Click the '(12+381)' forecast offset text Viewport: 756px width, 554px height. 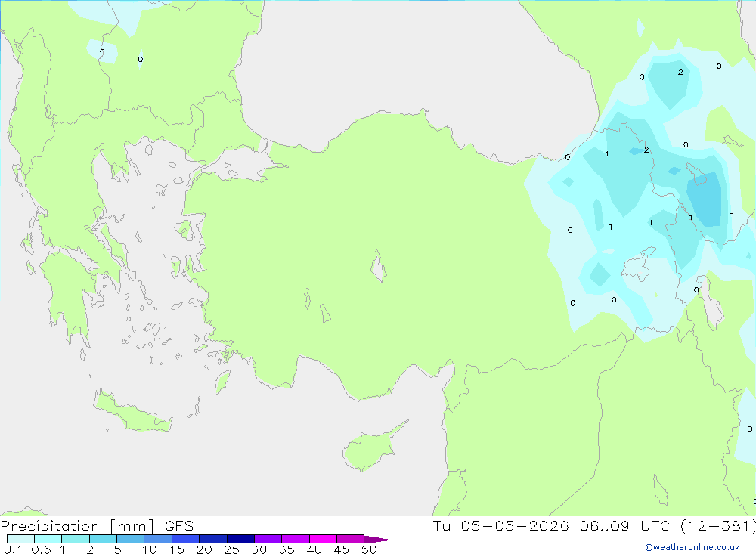coord(718,526)
